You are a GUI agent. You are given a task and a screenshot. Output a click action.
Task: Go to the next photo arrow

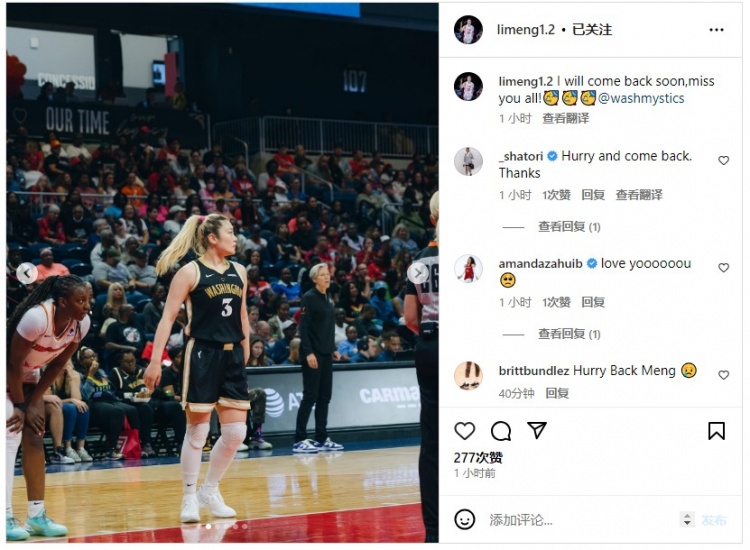click(418, 273)
